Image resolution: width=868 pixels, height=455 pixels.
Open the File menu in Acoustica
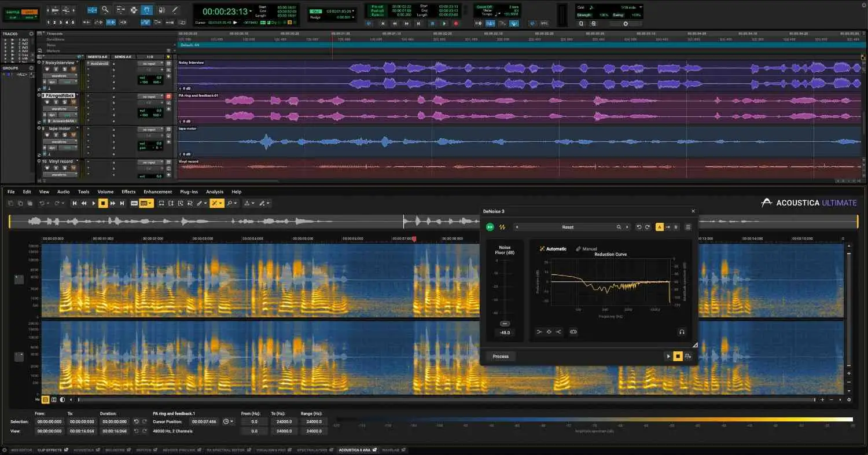[11, 192]
